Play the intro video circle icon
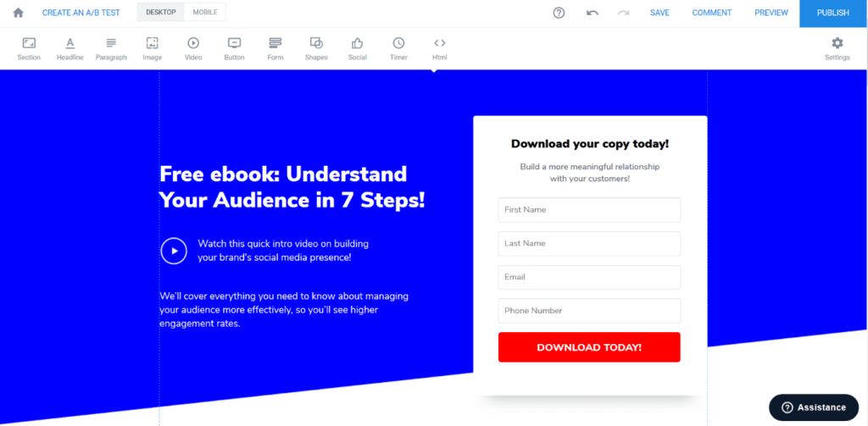 174,251
